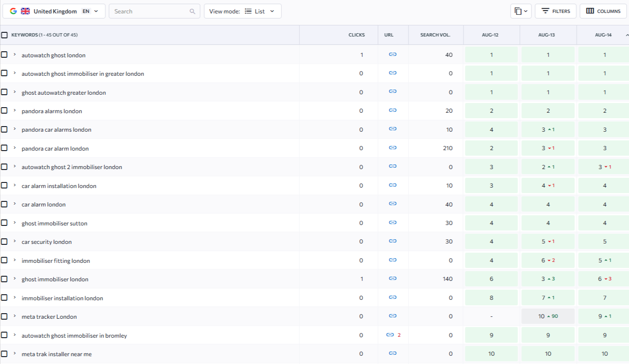The width and height of the screenshot is (629, 364).
Task: Open URL link for immobiliser installation london
Action: pyautogui.click(x=392, y=297)
